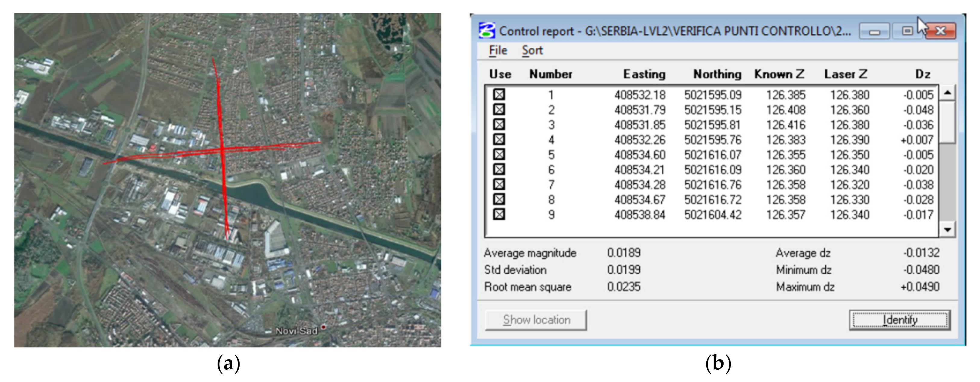Click the Average magnitude value 0.0189

click(624, 253)
